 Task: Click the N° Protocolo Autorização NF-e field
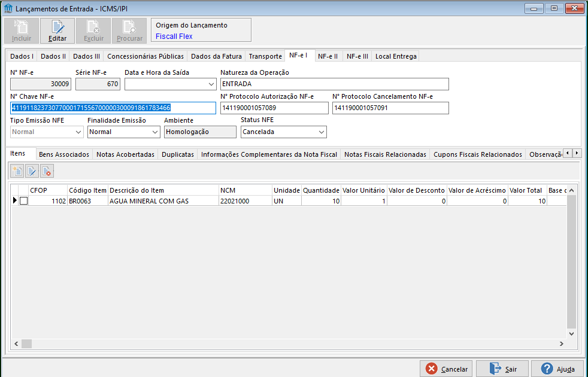pos(274,108)
